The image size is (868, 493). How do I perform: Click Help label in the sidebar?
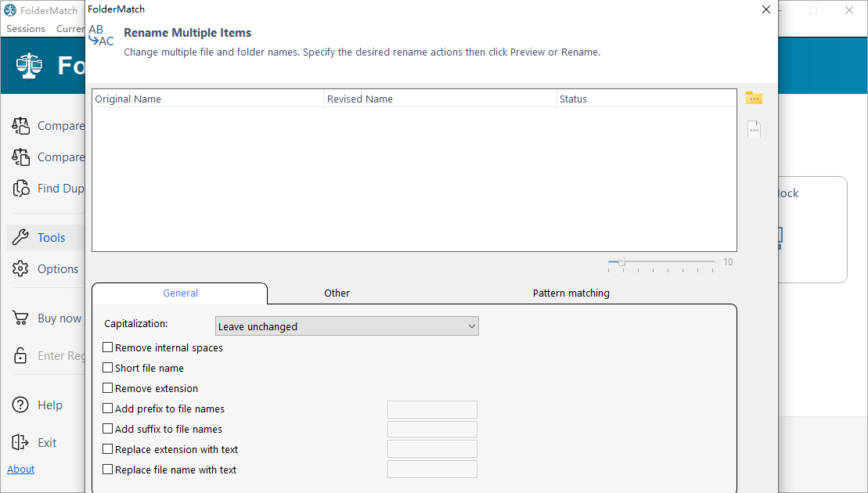(50, 405)
